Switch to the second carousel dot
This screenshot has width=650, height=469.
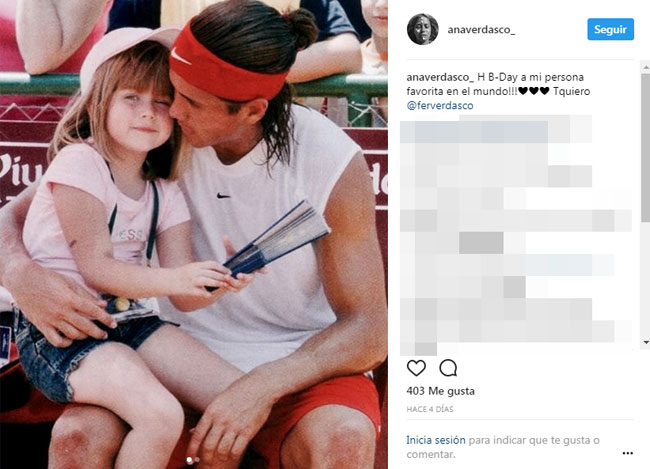coord(197,459)
